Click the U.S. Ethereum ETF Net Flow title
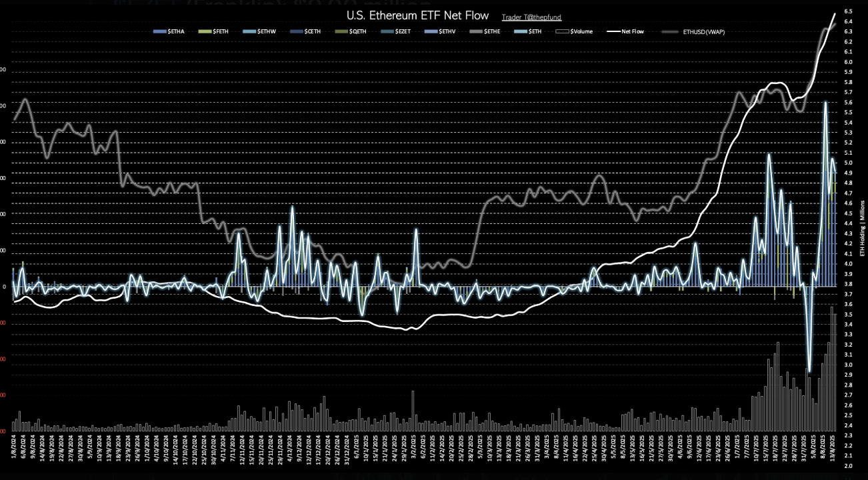The height and width of the screenshot is (480, 868). 417,15
